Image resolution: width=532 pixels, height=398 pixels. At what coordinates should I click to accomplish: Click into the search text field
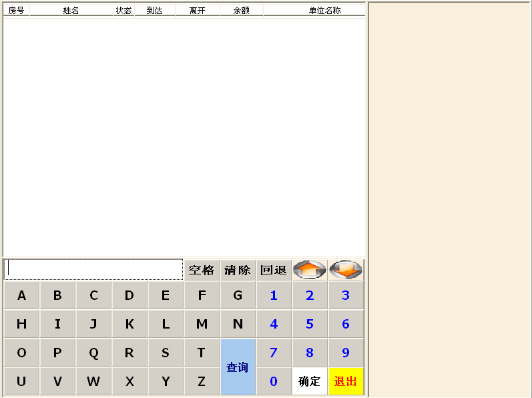point(93,269)
